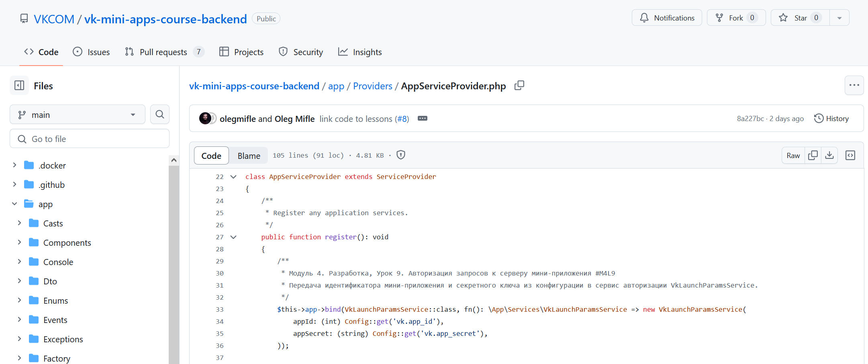Viewport: 868px width, 364px height.
Task: Open the main branch dropdown
Action: click(77, 115)
